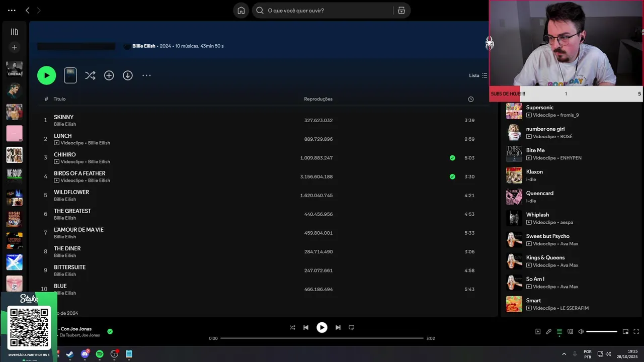Click Klaxon cover thumbnail in queue
The width and height of the screenshot is (644, 362).
pyautogui.click(x=514, y=175)
